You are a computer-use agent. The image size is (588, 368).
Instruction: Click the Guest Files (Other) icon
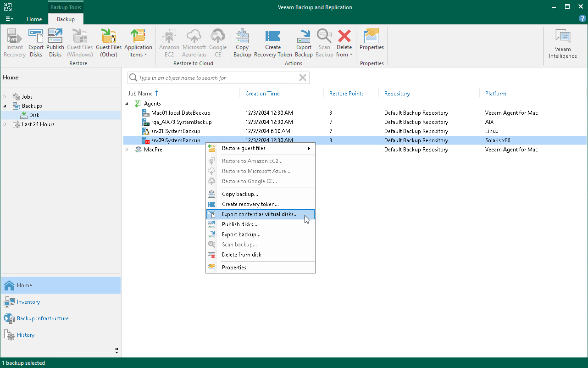pyautogui.click(x=109, y=43)
